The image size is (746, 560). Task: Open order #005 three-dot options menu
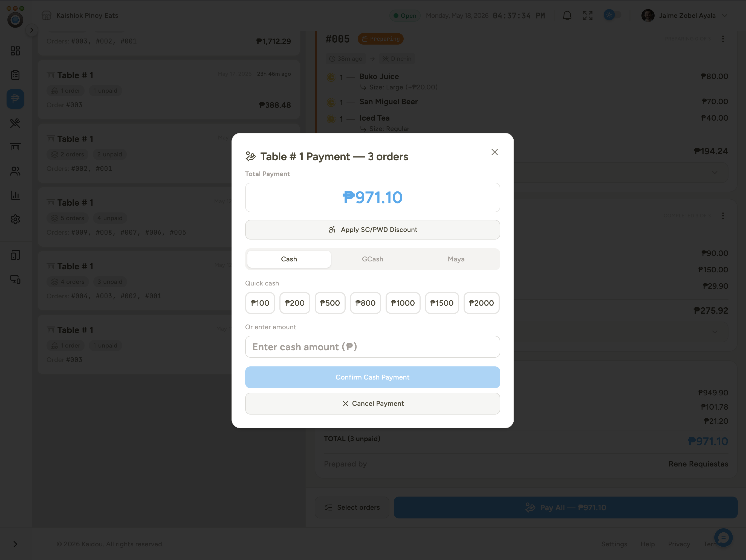723,39
